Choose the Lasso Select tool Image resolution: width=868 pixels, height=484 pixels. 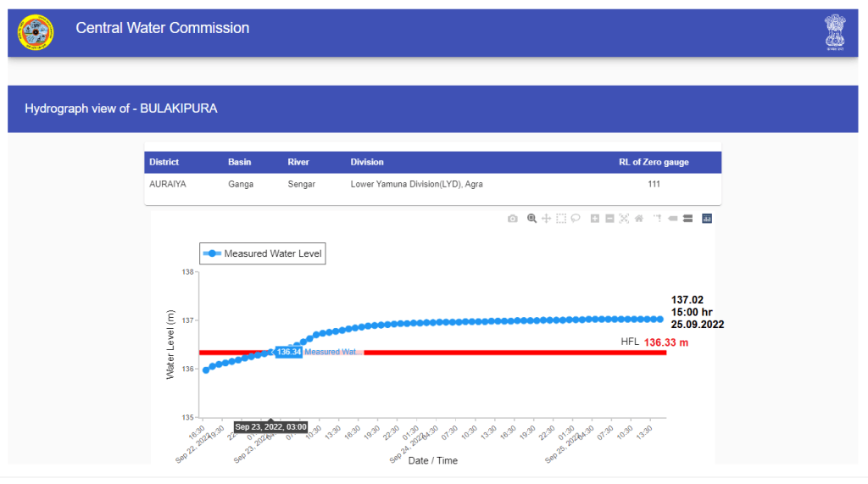pyautogui.click(x=575, y=219)
